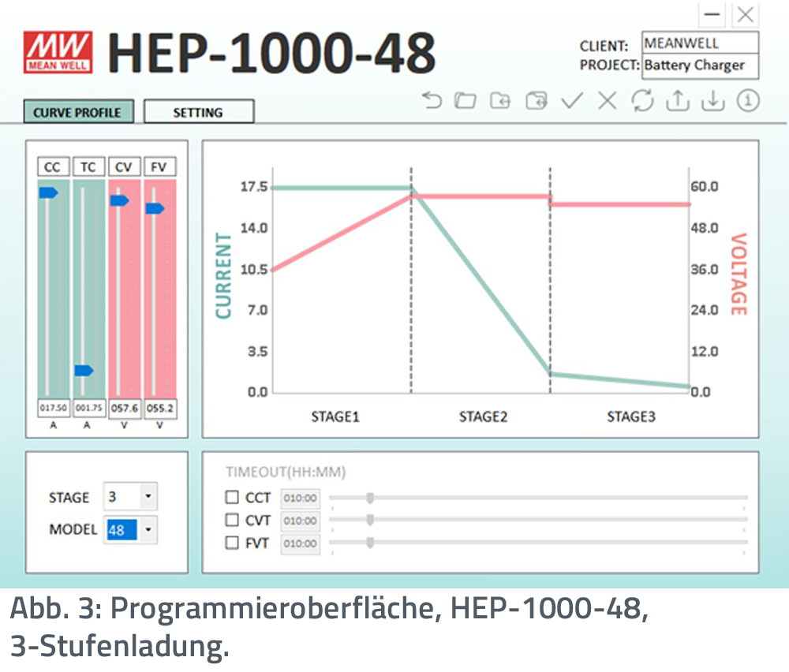The image size is (789, 672).
Task: Close the HEP-1000-48 window
Action: pyautogui.click(x=746, y=14)
